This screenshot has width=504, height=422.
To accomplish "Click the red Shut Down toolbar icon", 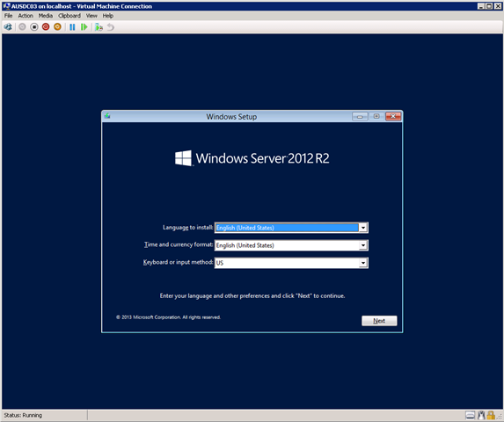I will pyautogui.click(x=46, y=27).
